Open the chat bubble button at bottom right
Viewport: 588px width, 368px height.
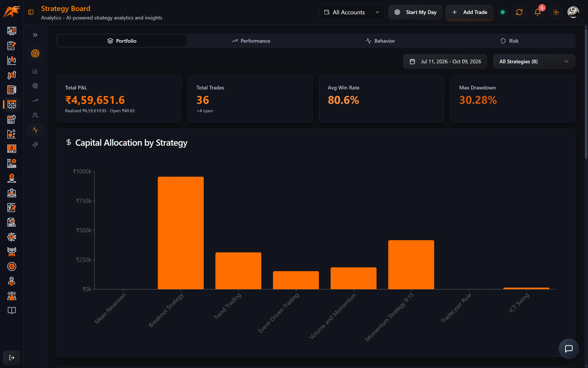point(569,349)
